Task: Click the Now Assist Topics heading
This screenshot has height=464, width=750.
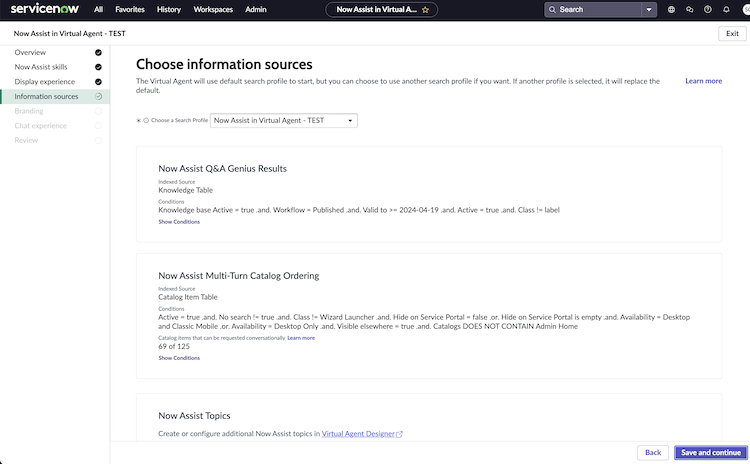Action: [194, 416]
